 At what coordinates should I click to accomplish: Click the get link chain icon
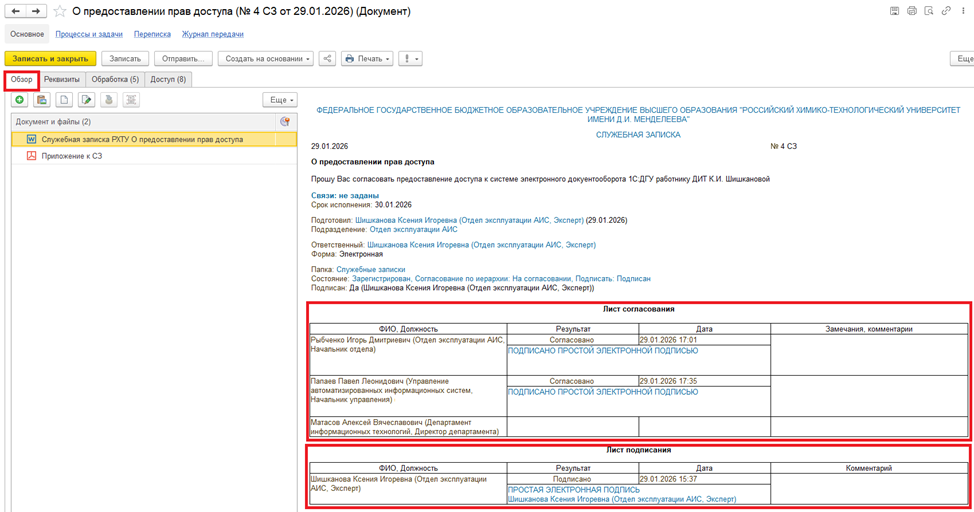[x=945, y=11]
